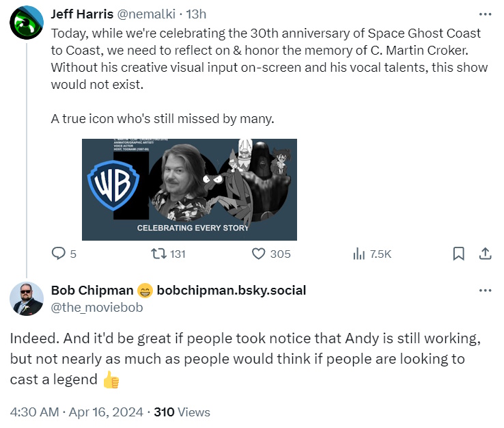
Task: Click the reply speech bubble icon
Action: (x=59, y=254)
